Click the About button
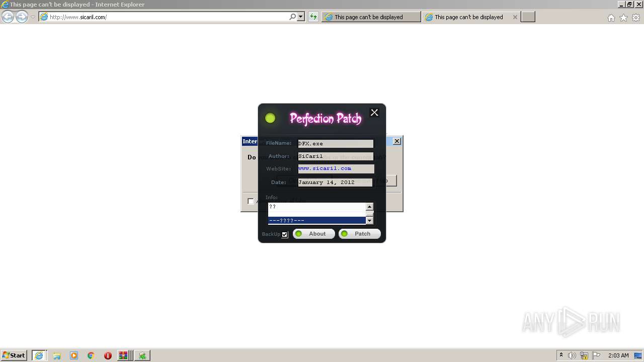Viewport: 644px width, 362px height. coord(314,234)
